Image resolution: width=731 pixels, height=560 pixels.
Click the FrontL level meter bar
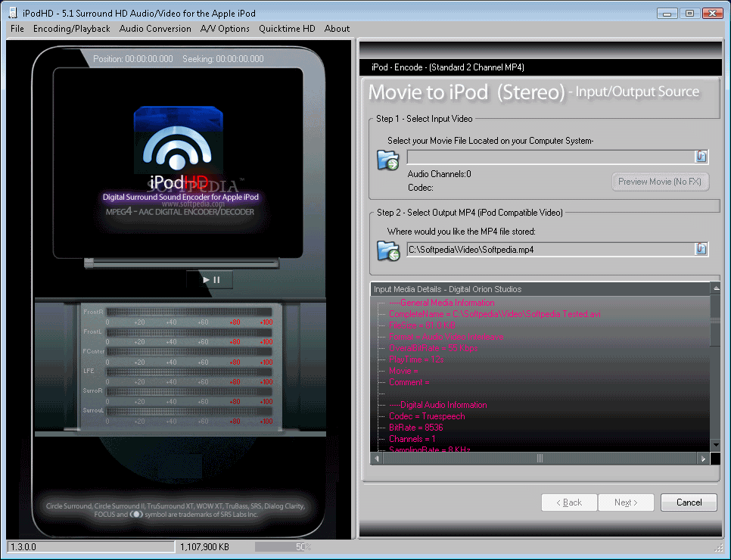[189, 332]
